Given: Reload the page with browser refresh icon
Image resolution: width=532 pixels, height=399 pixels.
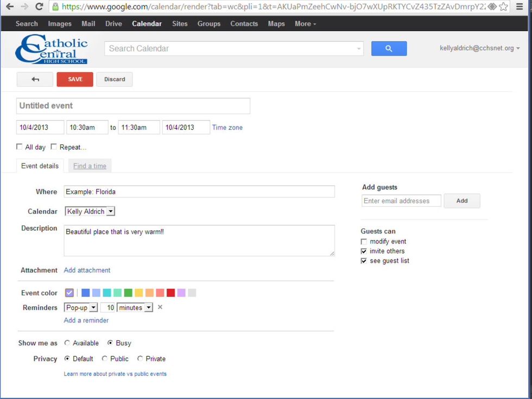Looking at the screenshot, I should [x=39, y=7].
